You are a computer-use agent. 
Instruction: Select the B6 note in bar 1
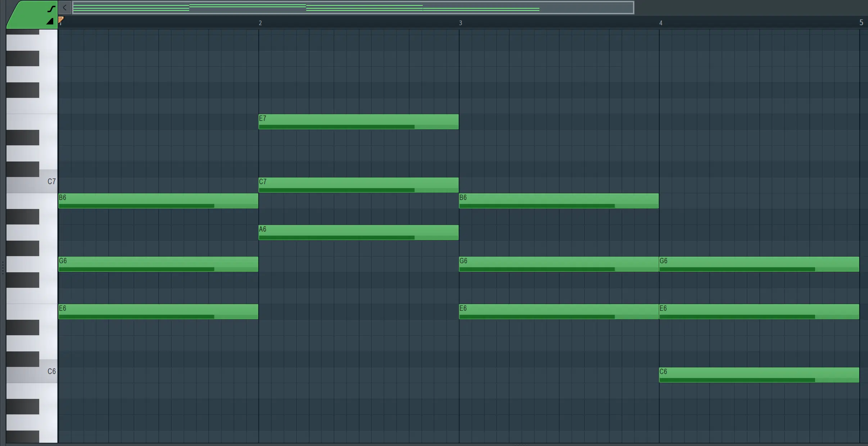(x=158, y=201)
